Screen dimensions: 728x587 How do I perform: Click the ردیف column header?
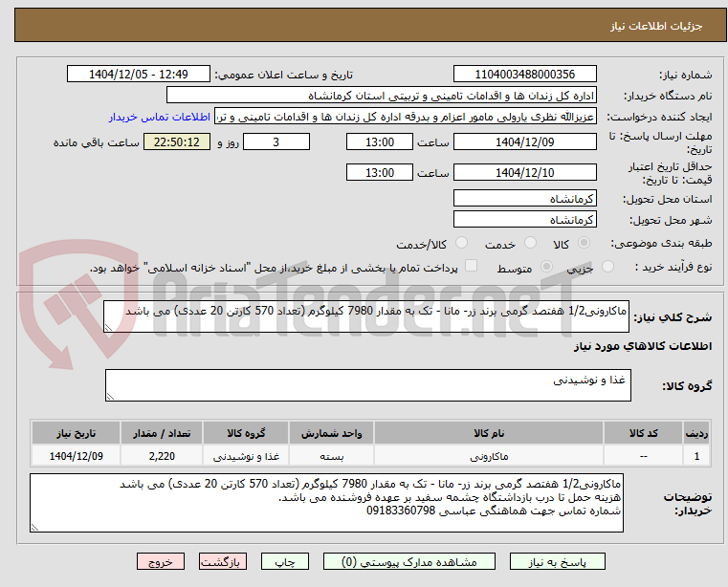pos(696,433)
